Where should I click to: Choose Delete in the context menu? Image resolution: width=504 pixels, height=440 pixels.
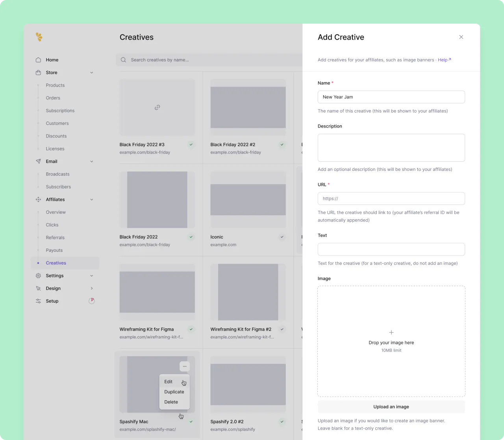tap(171, 402)
